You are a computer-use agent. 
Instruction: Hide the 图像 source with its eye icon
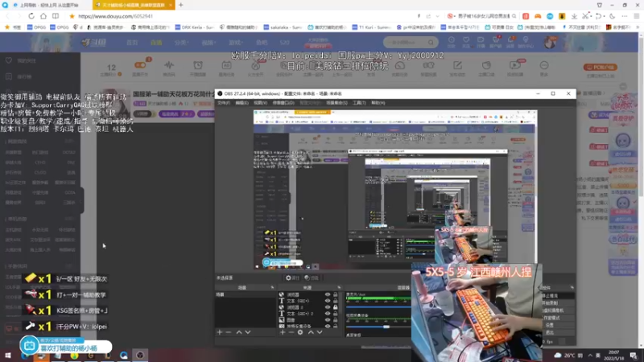328,319
